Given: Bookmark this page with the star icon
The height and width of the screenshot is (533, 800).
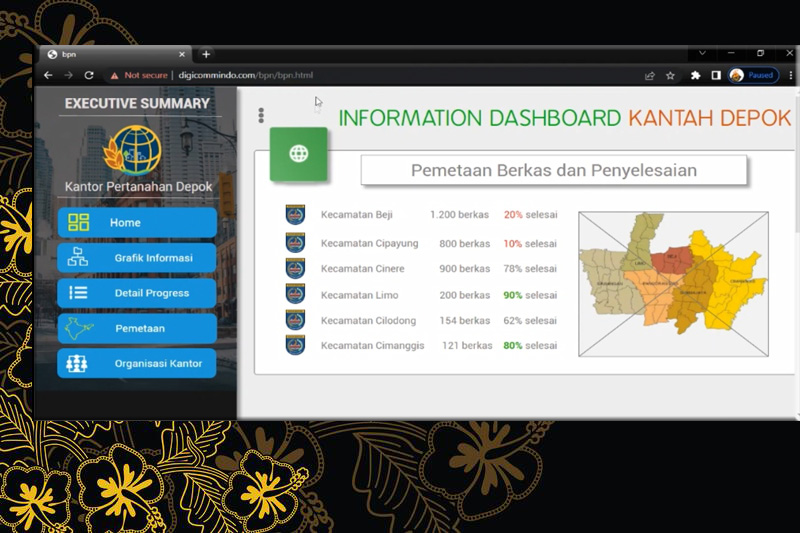Looking at the screenshot, I should 670,75.
